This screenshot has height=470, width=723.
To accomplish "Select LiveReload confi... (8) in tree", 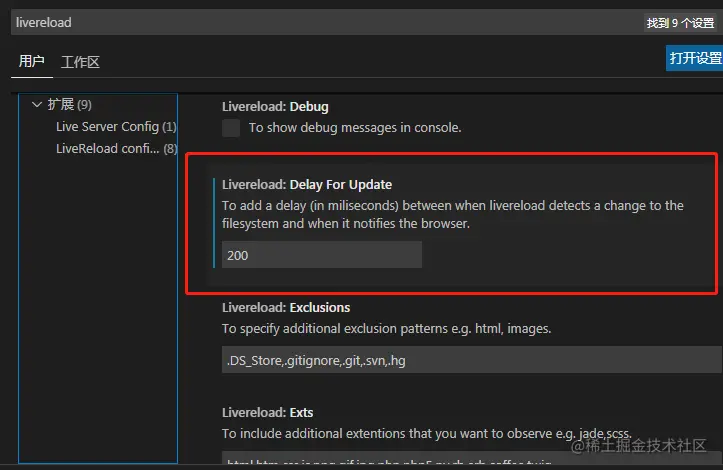I will (x=117, y=149).
